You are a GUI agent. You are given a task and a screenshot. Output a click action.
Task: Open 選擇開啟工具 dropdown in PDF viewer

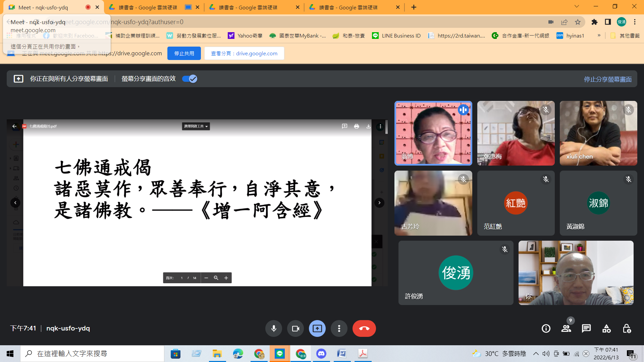(x=196, y=126)
